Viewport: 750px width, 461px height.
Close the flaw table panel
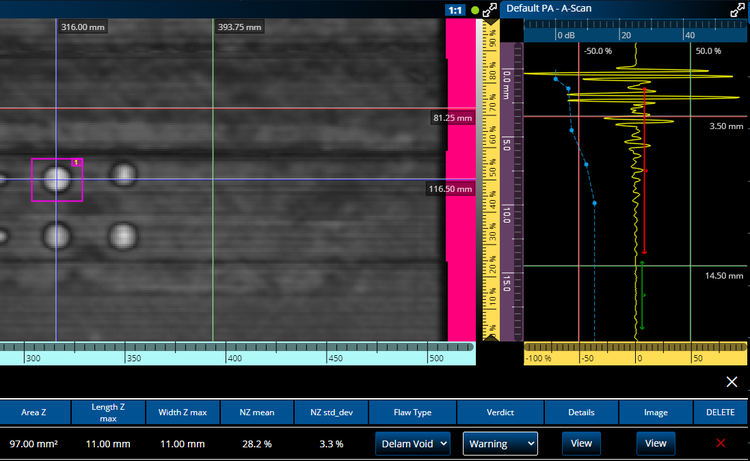pos(731,382)
